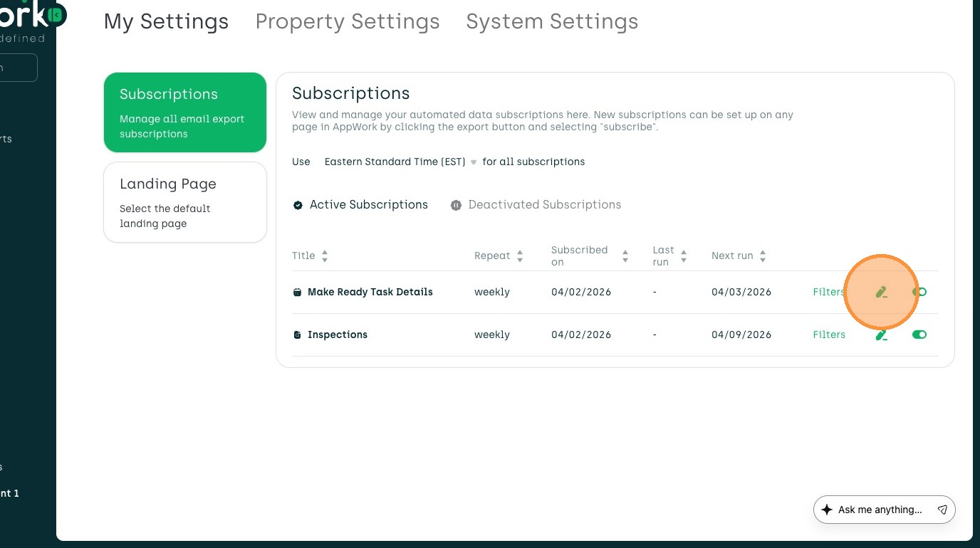Click the sparkle icon beside Ask me anything

tap(827, 510)
